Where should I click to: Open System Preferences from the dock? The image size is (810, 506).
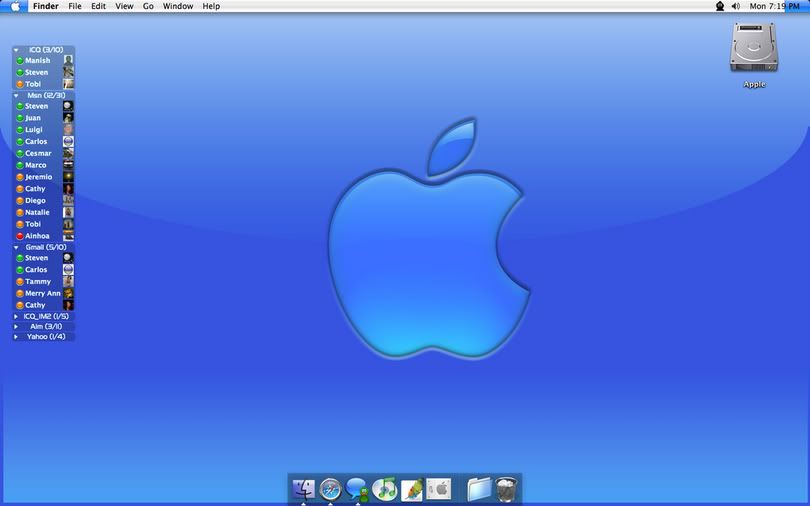pyautogui.click(x=439, y=489)
